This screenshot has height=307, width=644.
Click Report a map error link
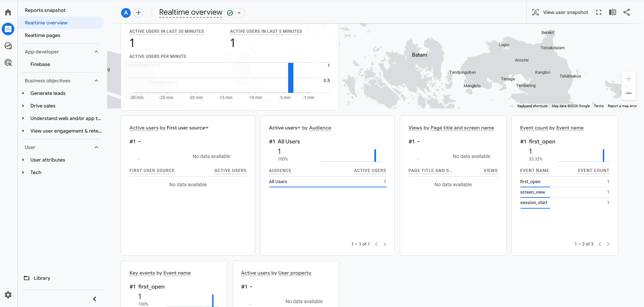(622, 106)
